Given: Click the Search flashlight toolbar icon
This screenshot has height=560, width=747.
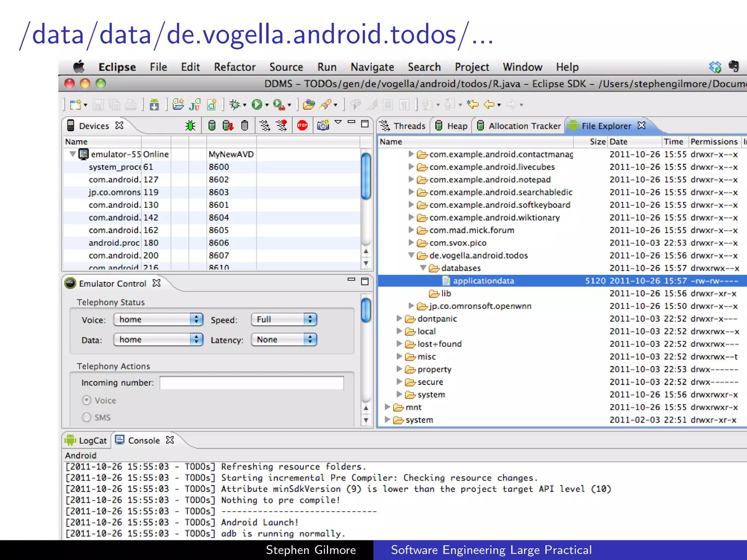Looking at the screenshot, I should (325, 105).
